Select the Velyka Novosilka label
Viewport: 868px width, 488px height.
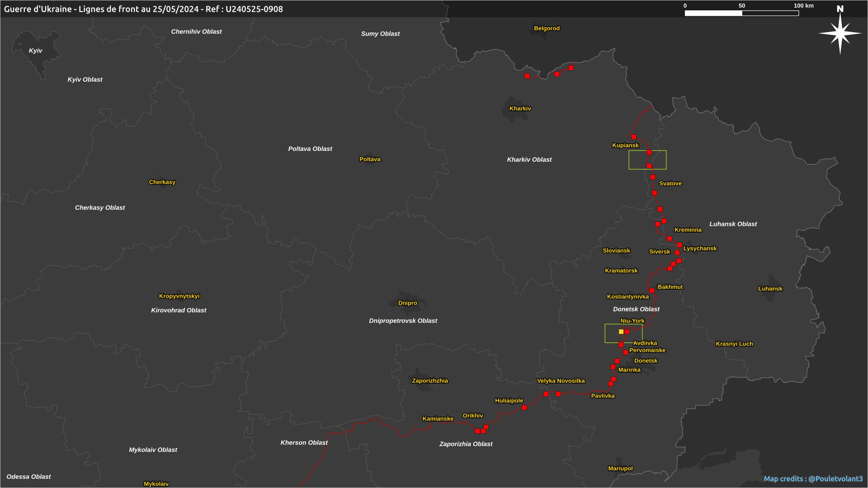coord(561,380)
